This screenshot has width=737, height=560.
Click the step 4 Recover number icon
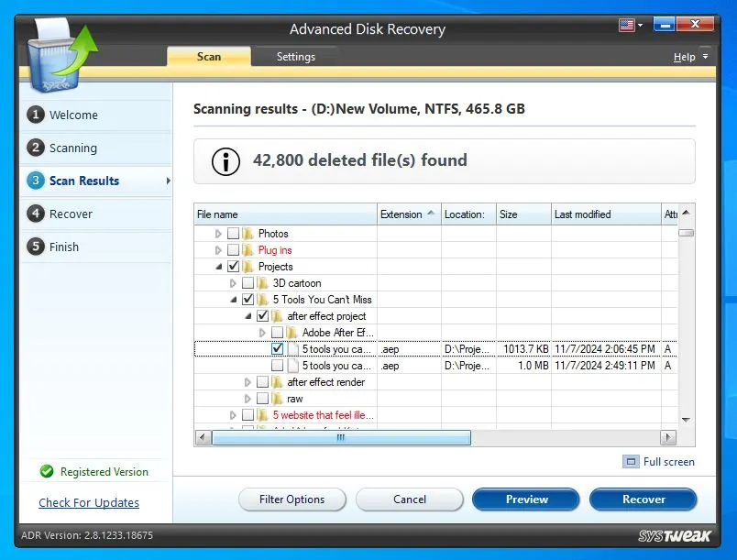[36, 214]
